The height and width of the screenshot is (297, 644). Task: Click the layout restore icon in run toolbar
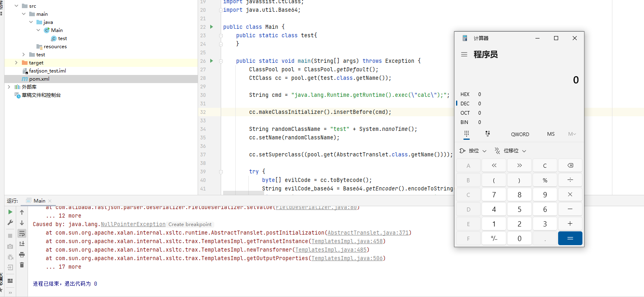10,280
